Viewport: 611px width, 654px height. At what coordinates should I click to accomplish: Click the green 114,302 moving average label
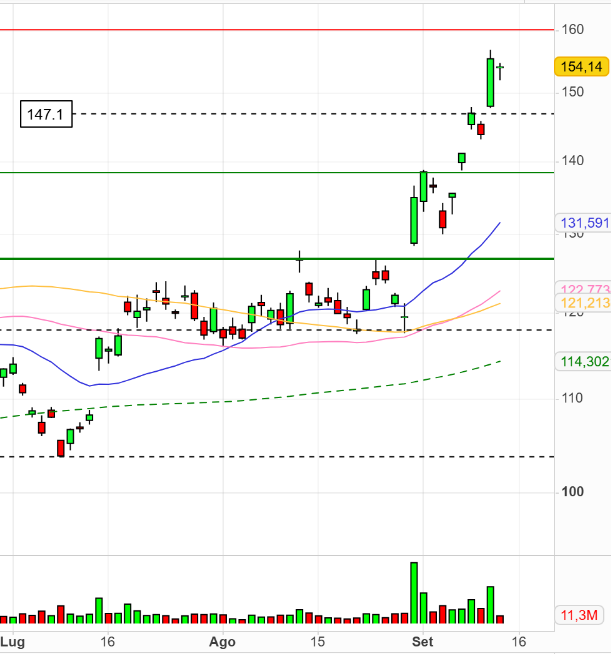click(x=584, y=361)
